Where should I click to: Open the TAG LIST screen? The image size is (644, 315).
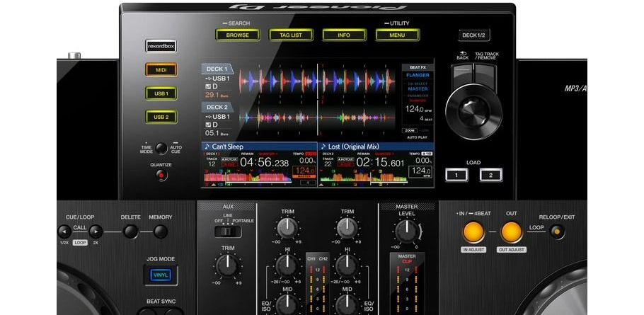(291, 35)
